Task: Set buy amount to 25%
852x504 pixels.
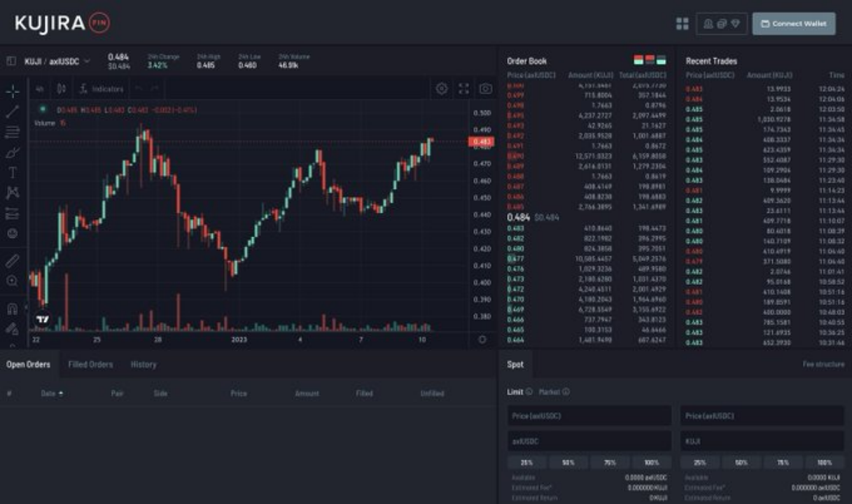Action: click(527, 463)
